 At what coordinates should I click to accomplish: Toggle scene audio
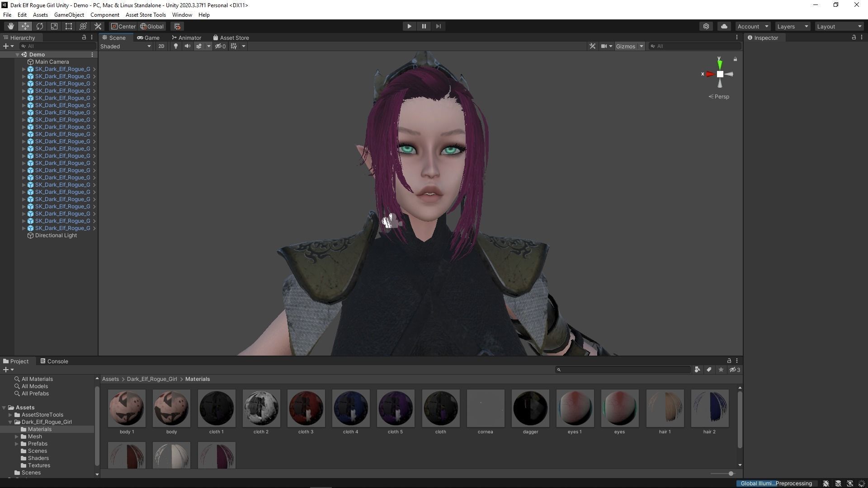(x=187, y=46)
